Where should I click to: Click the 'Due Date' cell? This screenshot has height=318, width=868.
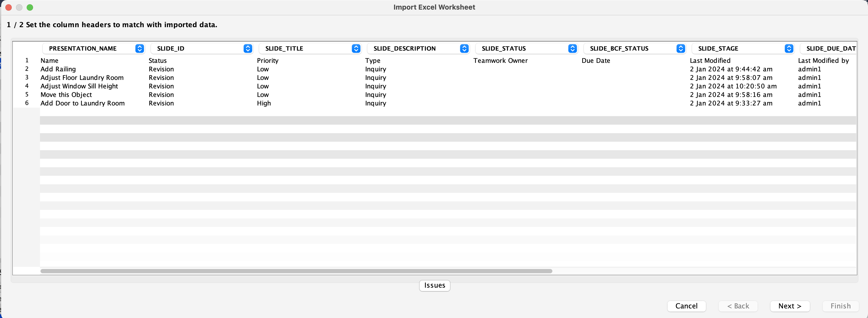tap(596, 60)
